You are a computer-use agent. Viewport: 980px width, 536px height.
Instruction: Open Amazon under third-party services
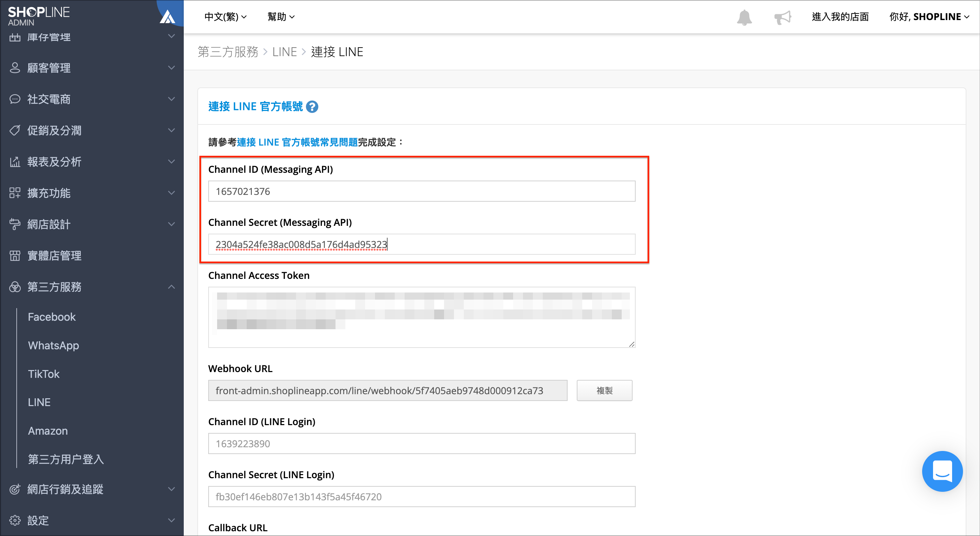[48, 431]
